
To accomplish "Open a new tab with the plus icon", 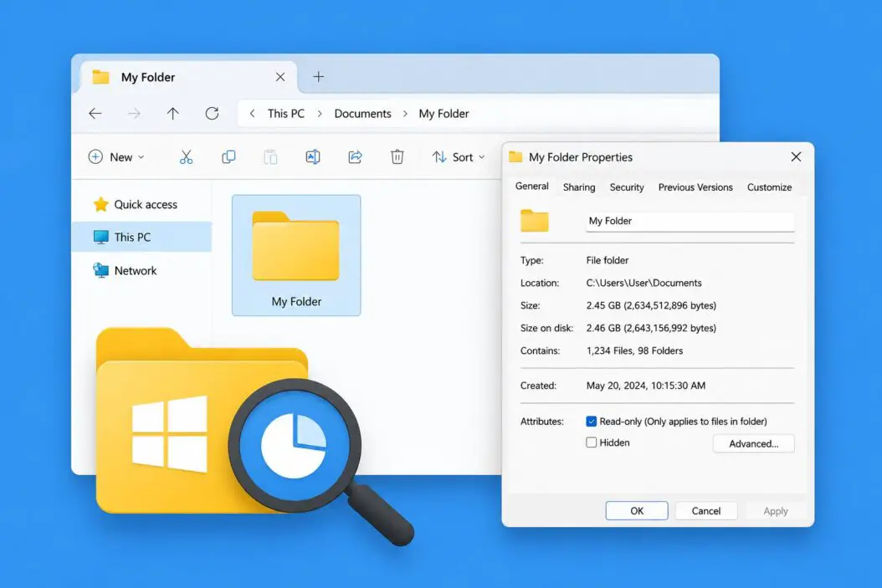I will [318, 77].
